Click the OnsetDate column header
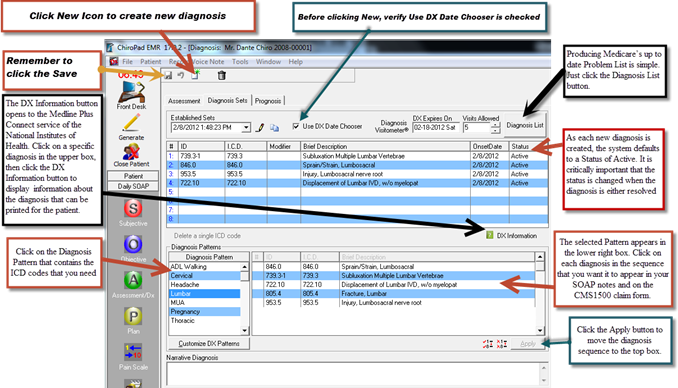 pyautogui.click(x=490, y=146)
